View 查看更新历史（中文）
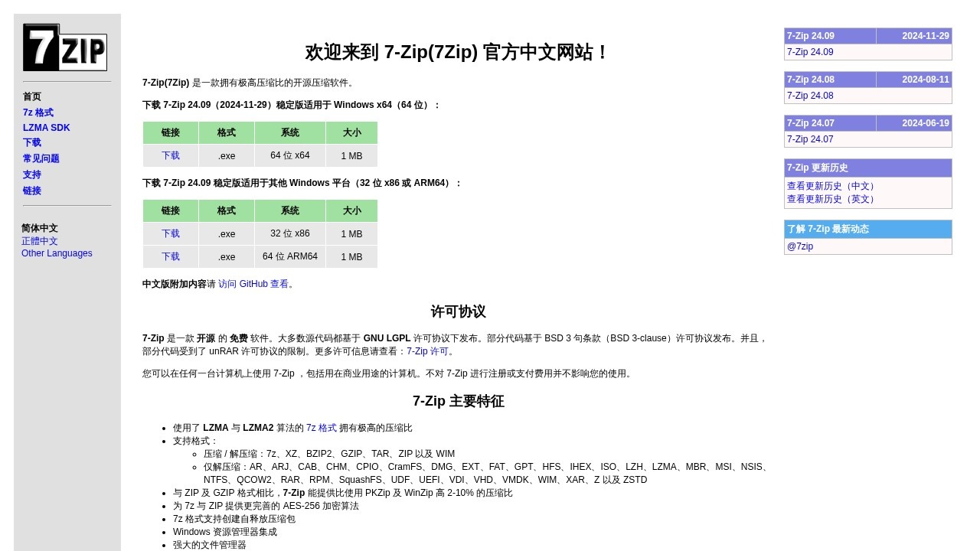The height and width of the screenshot is (551, 980). 832,186
